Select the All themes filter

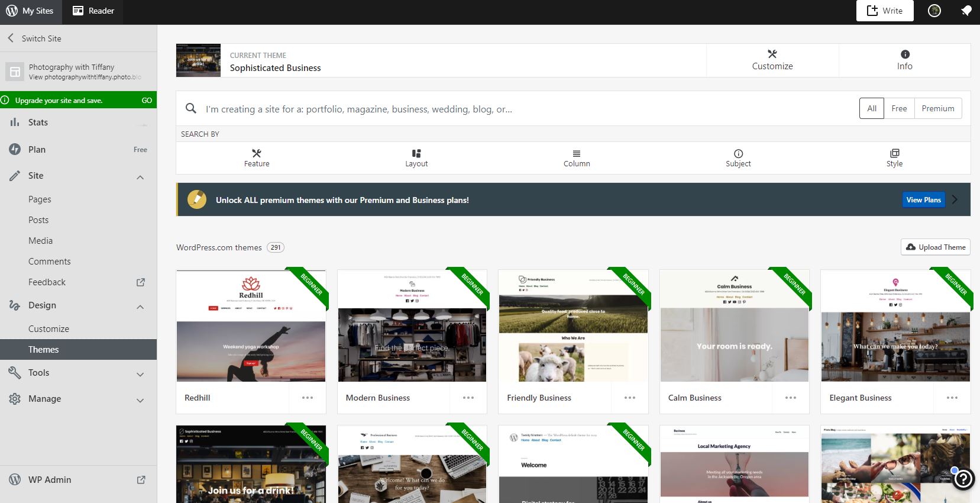(872, 108)
